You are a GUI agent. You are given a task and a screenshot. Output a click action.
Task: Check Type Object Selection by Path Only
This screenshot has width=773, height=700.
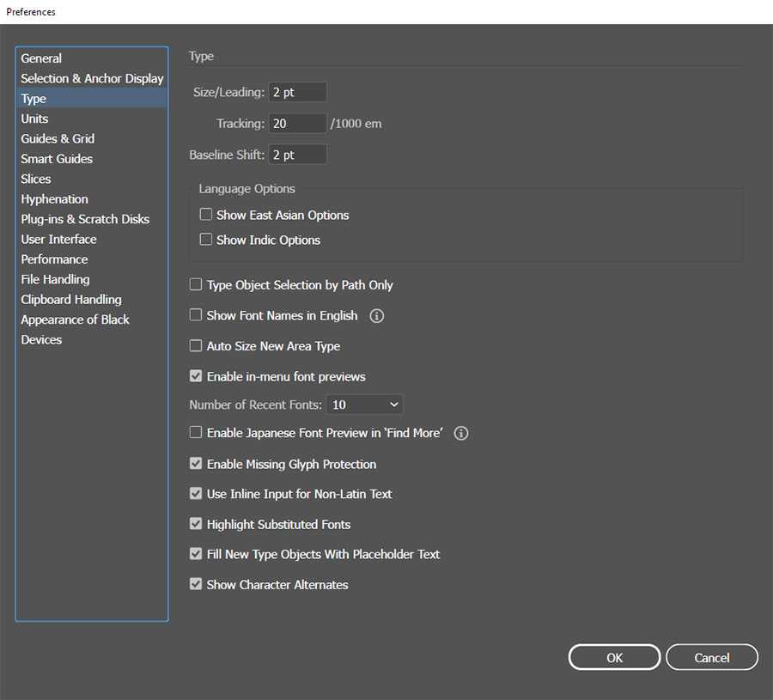[196, 284]
